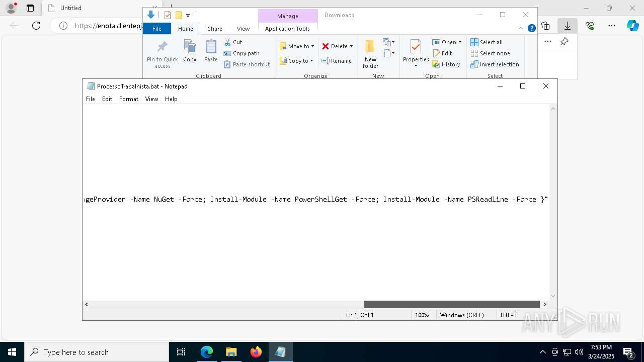Screen dimensions: 644x362
Task: Click the Edge profile avatar
Action: pos(11,8)
